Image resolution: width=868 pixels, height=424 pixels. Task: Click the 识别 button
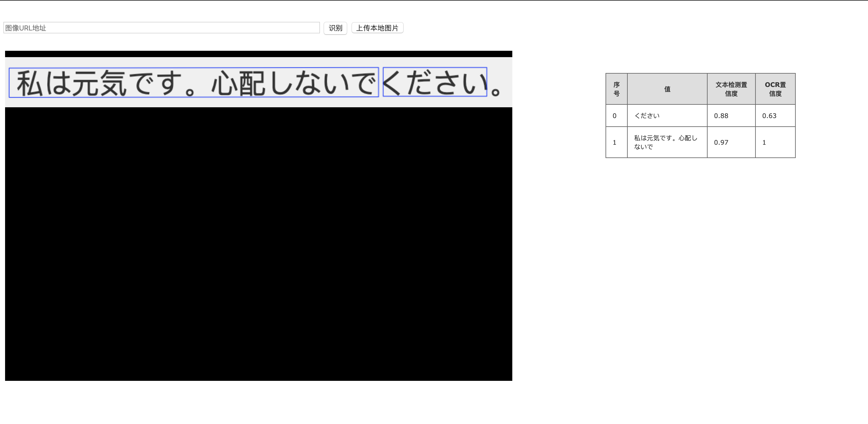[335, 28]
